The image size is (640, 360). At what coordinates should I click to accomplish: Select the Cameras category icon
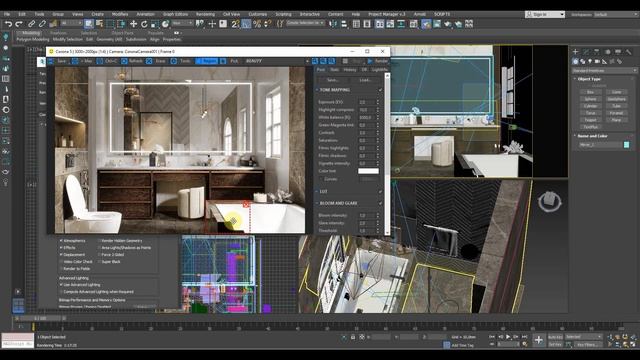[x=598, y=61]
